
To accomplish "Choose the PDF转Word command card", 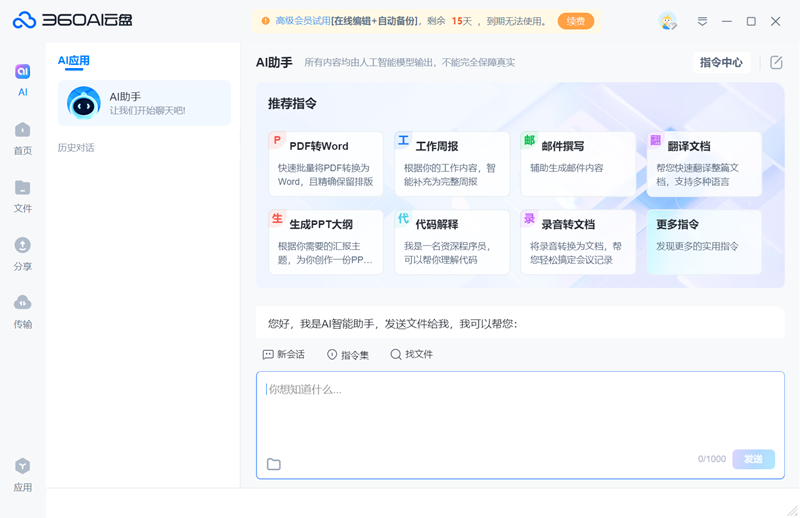I will (x=326, y=163).
